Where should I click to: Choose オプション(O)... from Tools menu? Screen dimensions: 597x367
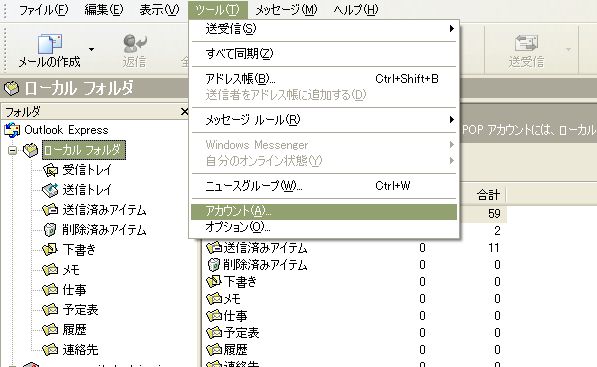[x=324, y=227]
